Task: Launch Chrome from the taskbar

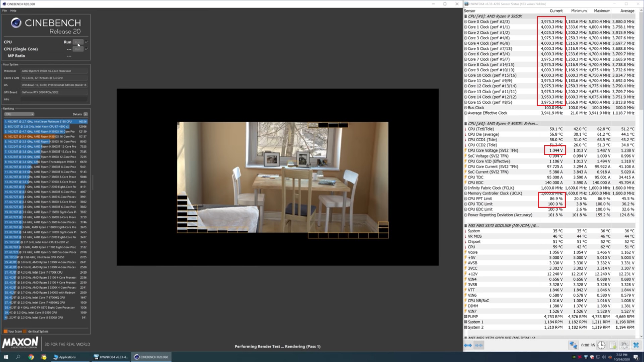Action: click(31, 357)
